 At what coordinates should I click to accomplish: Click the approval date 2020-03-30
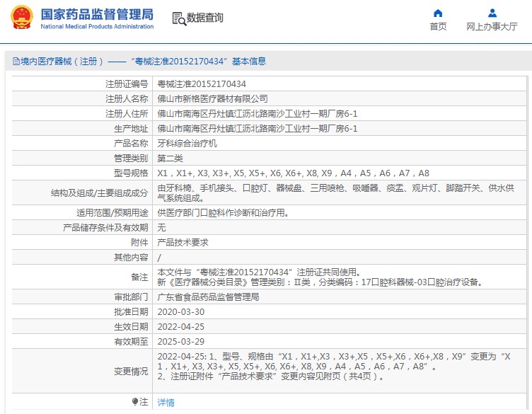pos(181,312)
